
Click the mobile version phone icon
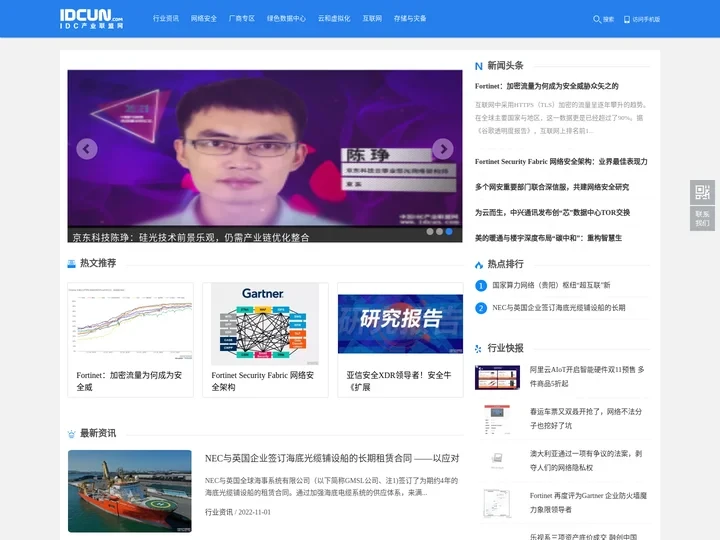click(x=627, y=19)
